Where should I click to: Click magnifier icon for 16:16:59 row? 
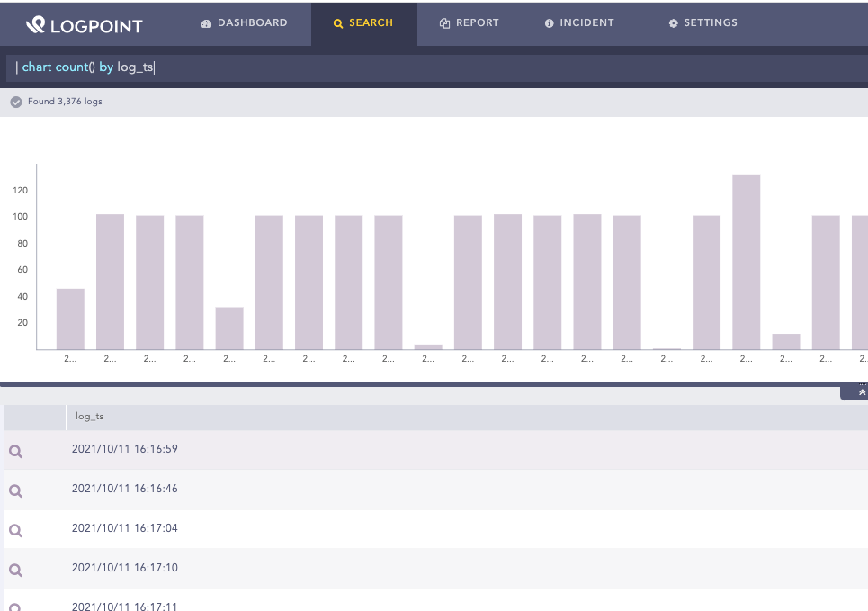[15, 451]
